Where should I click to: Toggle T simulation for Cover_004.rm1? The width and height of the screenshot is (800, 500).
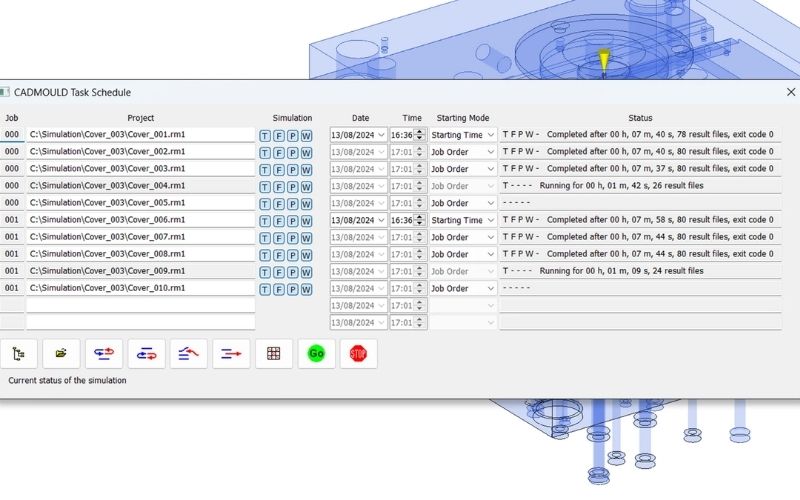[x=265, y=187]
